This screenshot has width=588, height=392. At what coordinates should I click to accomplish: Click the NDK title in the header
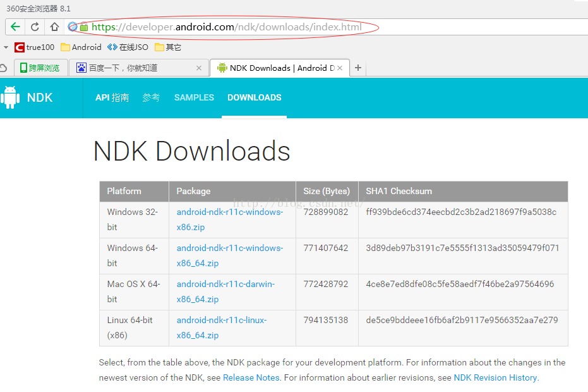[40, 97]
